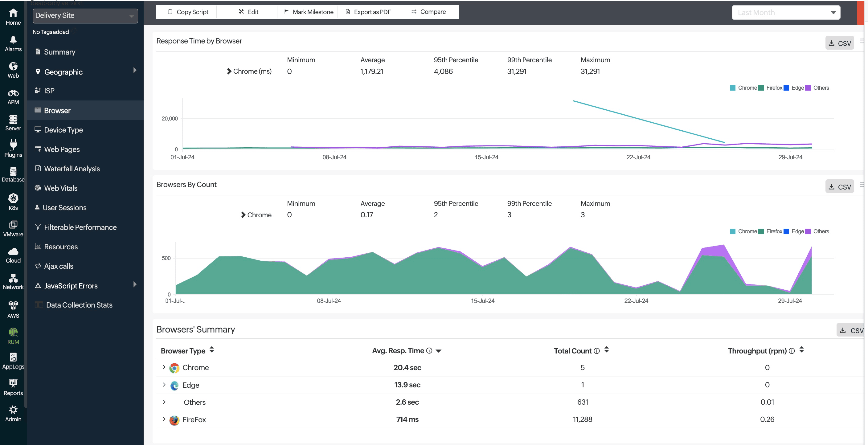Open the APM binoculars icon

(x=13, y=93)
